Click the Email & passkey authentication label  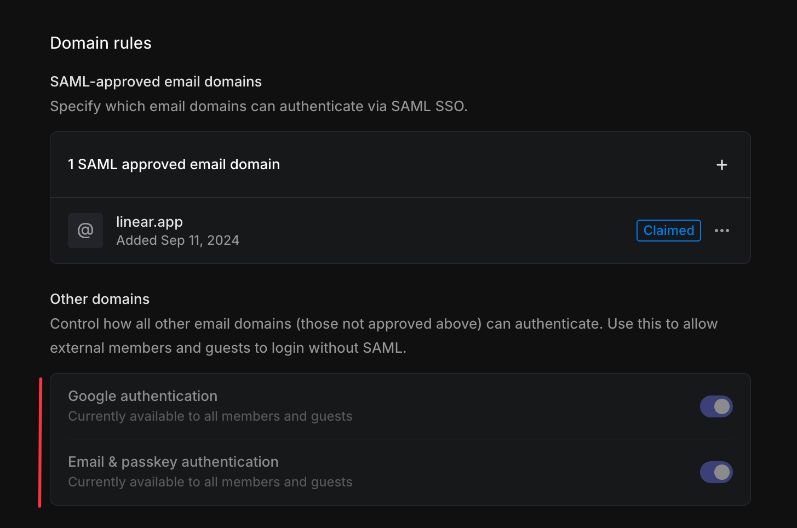(173, 462)
